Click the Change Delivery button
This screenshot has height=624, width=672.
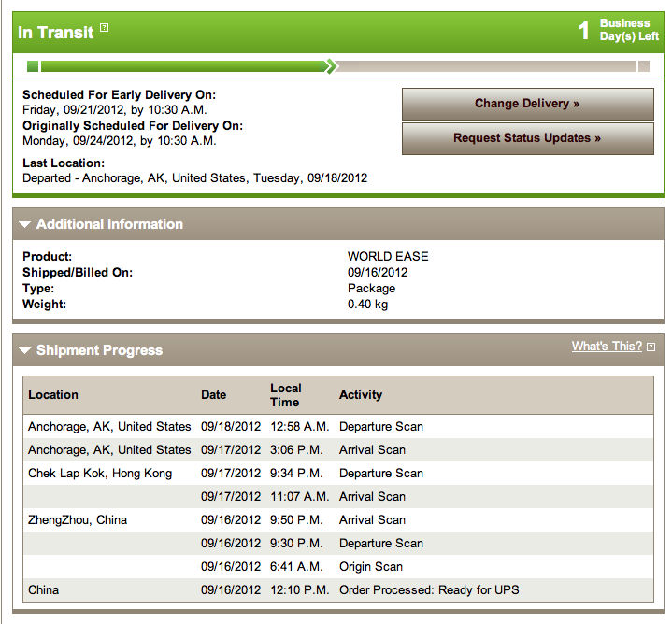pos(527,104)
